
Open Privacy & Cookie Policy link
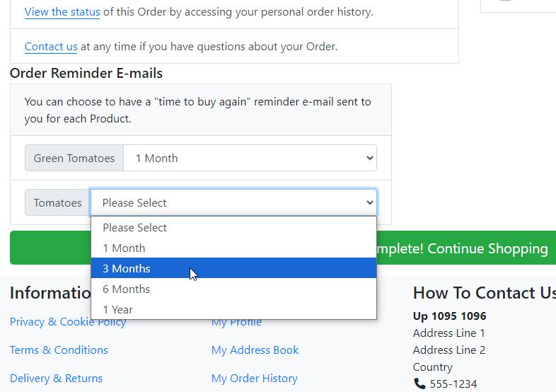68,322
